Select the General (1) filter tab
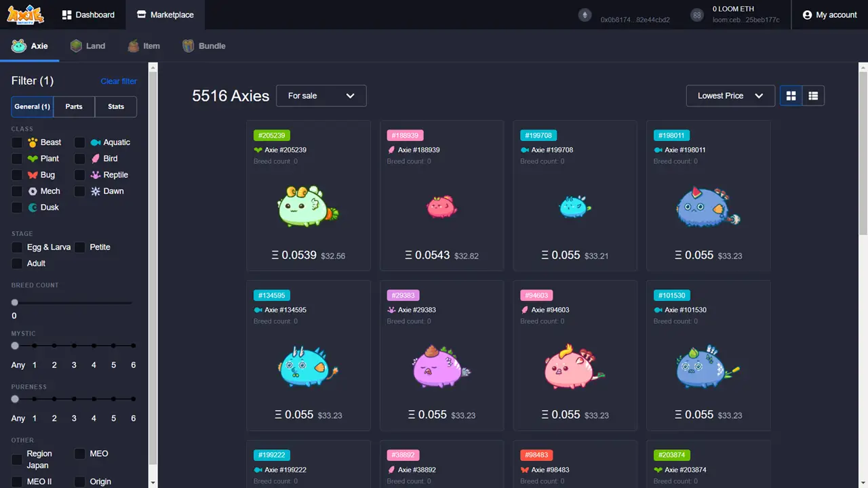This screenshot has width=868, height=488. point(33,106)
